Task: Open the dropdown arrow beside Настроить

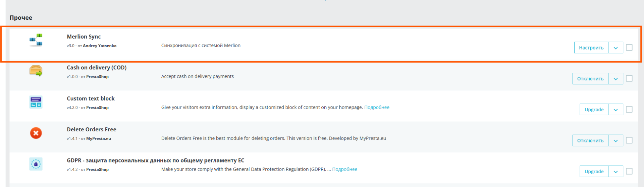Action: point(616,48)
